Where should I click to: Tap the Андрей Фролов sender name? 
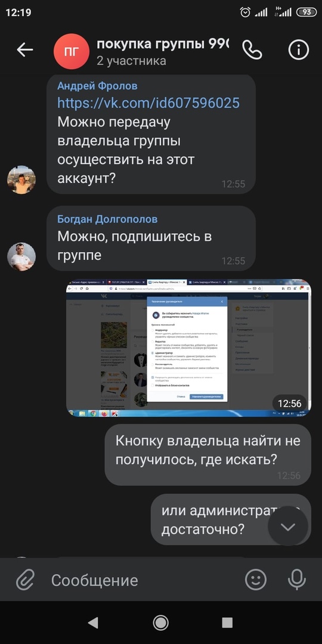point(97,86)
